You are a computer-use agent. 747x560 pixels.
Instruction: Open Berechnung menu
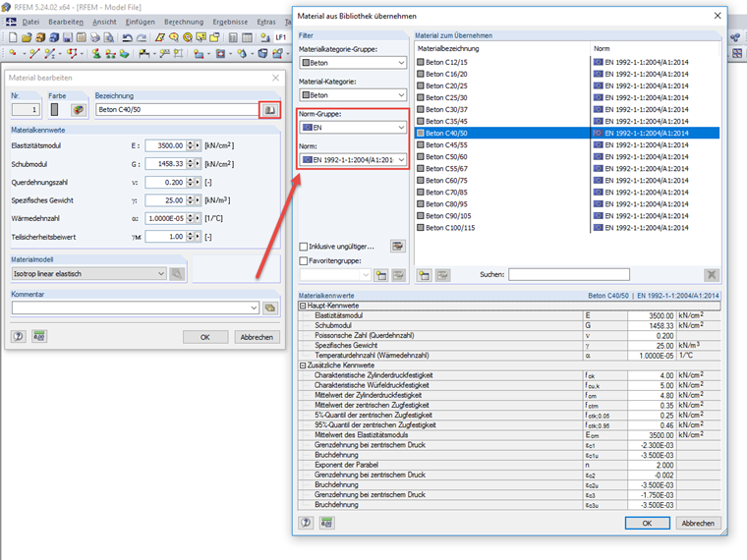pos(184,22)
